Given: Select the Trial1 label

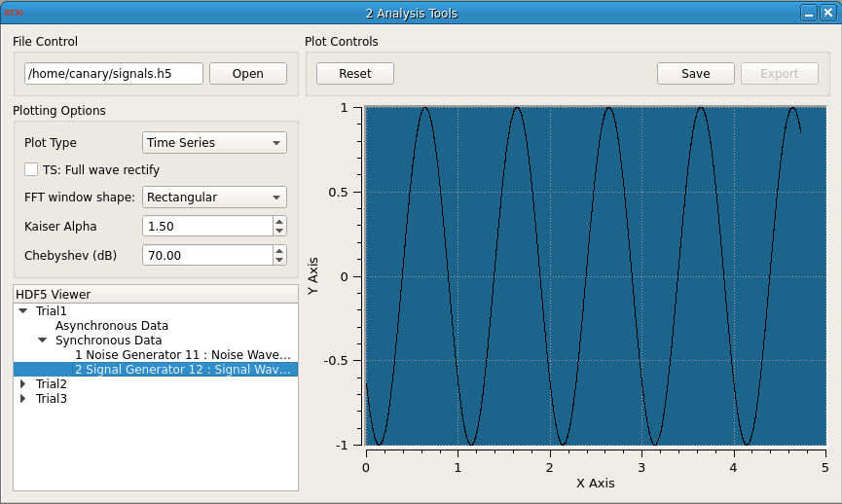Looking at the screenshot, I should point(51,310).
